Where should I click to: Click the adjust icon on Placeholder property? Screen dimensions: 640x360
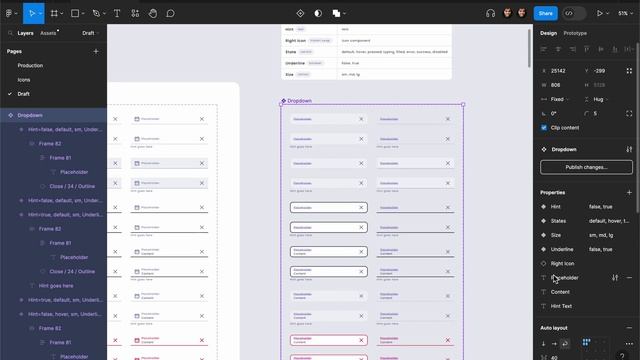pyautogui.click(x=615, y=278)
